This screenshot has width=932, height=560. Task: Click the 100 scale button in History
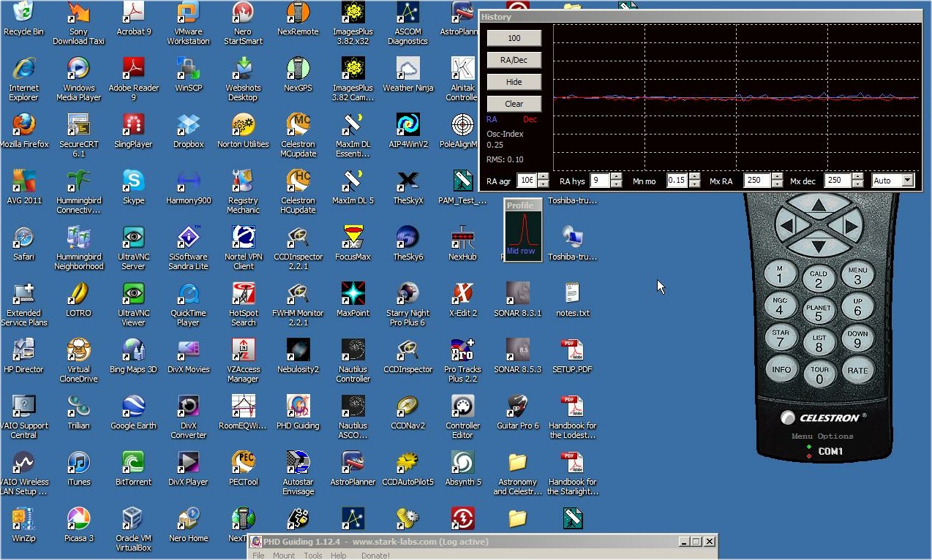[514, 38]
